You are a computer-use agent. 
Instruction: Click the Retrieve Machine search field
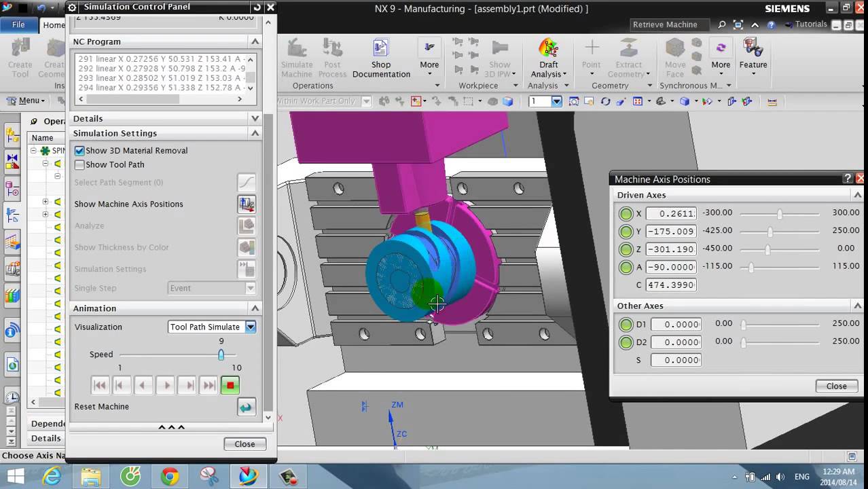click(670, 24)
